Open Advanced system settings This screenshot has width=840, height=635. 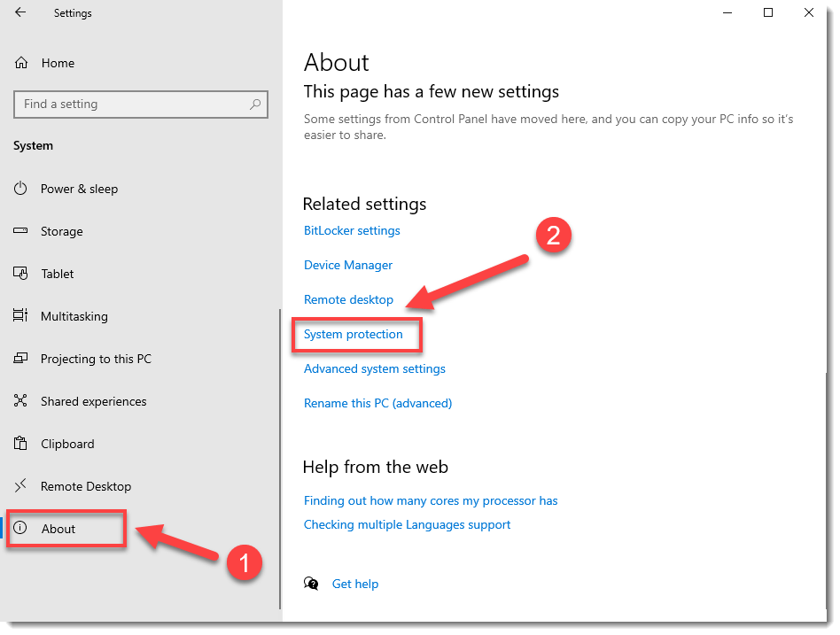[374, 368]
